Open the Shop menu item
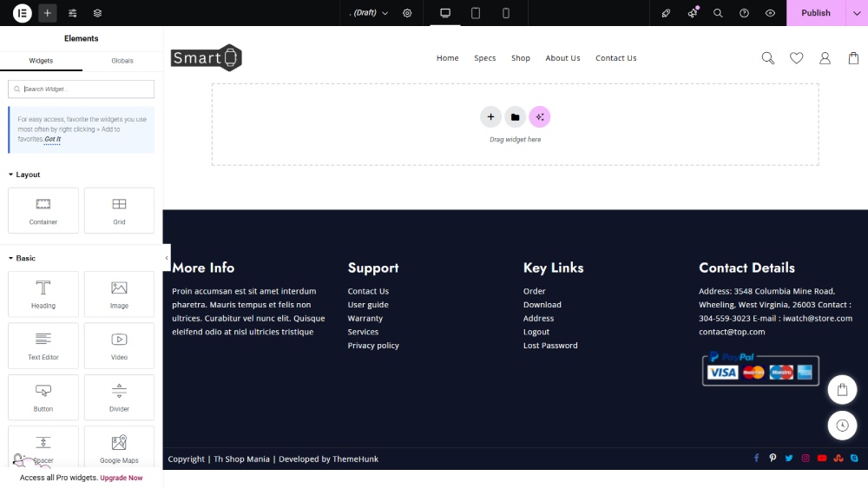868x489 pixels. [521, 58]
